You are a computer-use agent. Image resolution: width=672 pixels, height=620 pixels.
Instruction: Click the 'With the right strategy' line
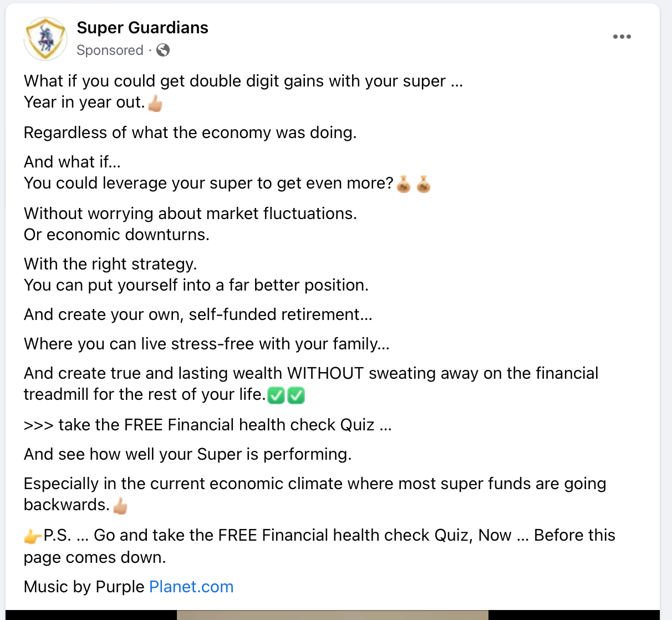(x=110, y=264)
